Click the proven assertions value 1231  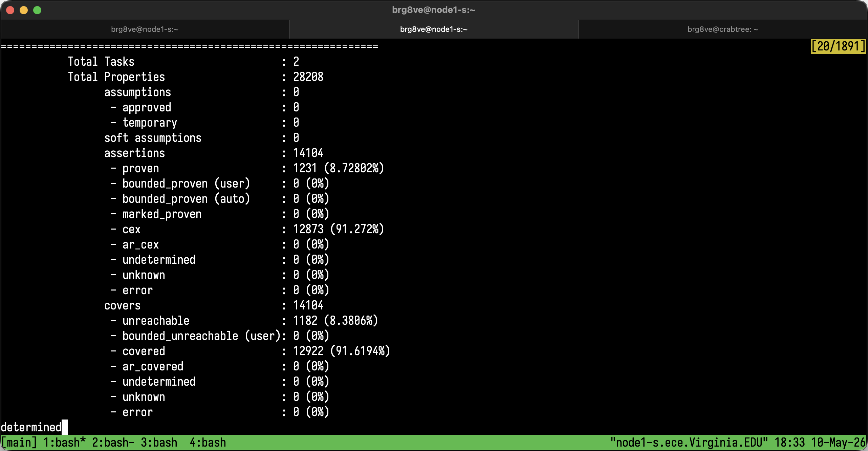pos(305,168)
